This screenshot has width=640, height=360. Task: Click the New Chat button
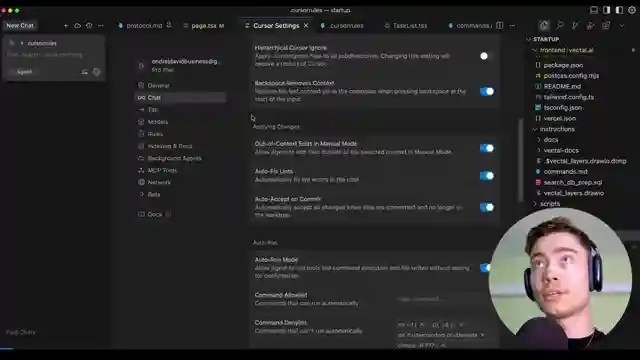click(20, 25)
